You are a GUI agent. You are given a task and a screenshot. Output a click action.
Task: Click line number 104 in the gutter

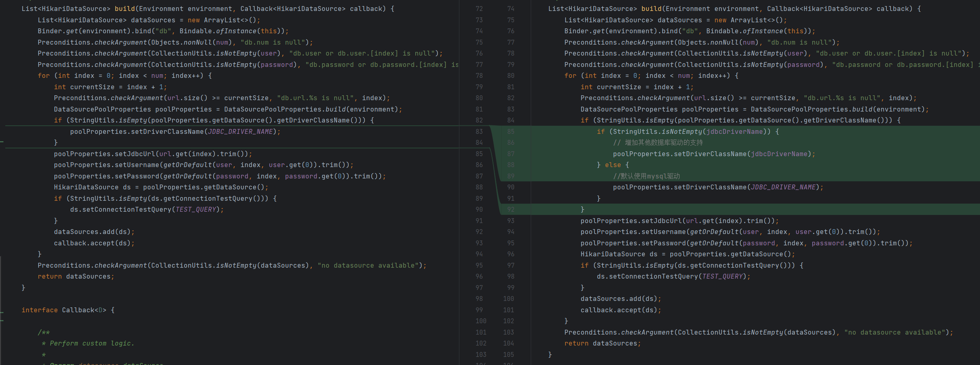[508, 344]
